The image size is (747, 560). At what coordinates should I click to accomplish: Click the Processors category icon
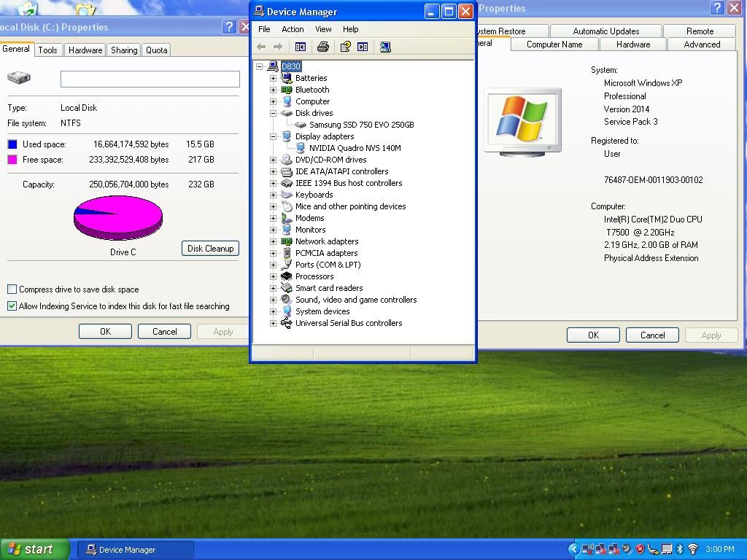pyautogui.click(x=286, y=276)
